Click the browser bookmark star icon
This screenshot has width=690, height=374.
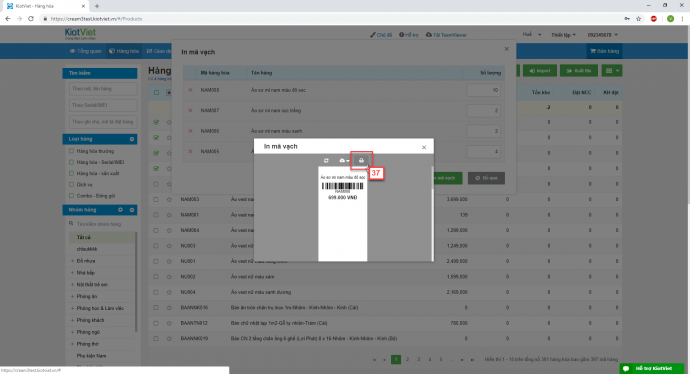(x=639, y=18)
